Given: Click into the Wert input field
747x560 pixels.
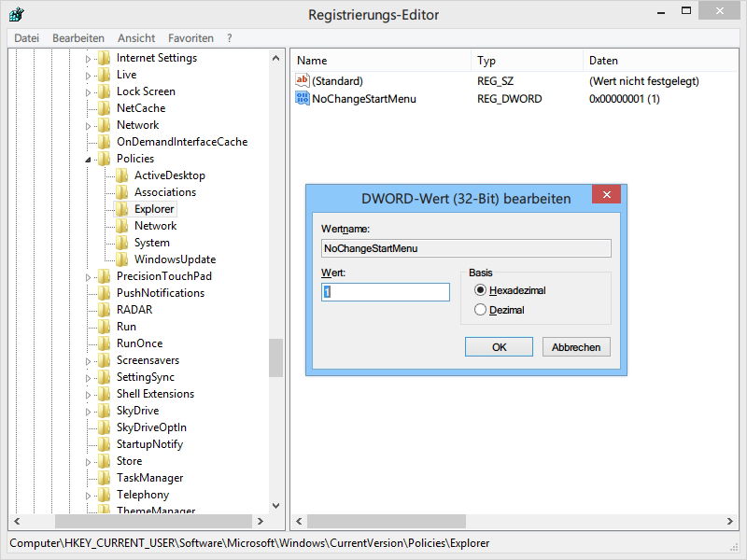Looking at the screenshot, I should point(386,292).
